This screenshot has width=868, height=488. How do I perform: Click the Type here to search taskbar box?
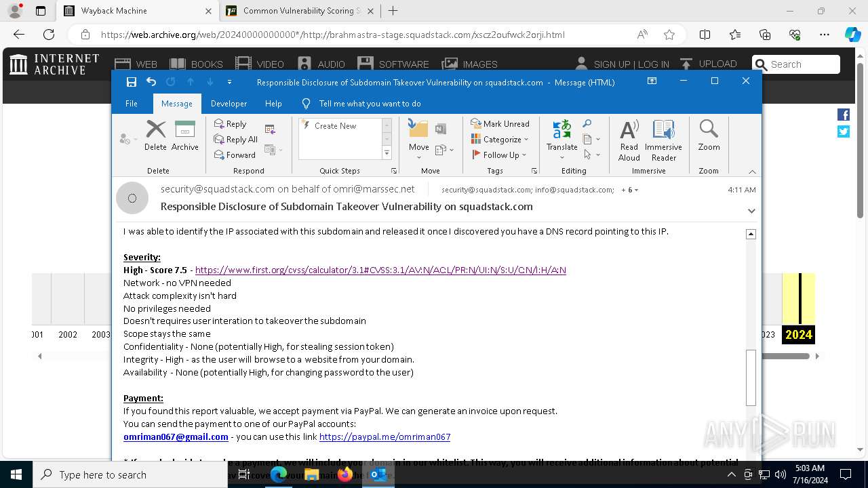click(x=130, y=474)
